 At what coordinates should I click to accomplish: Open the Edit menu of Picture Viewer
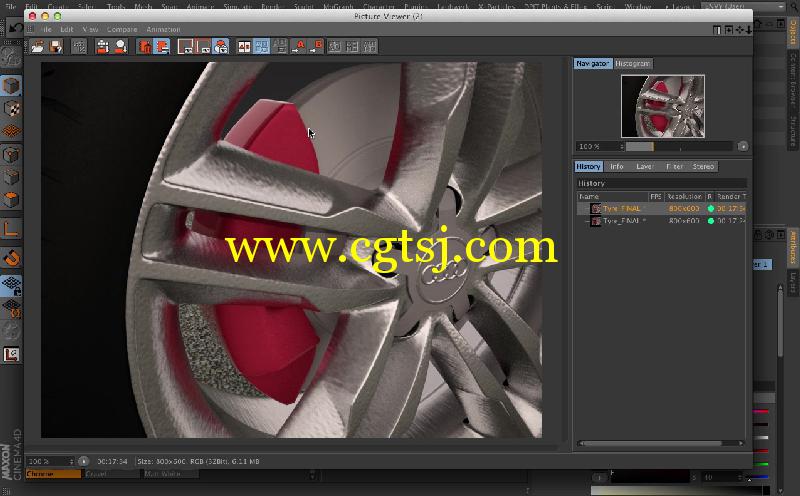coord(67,30)
